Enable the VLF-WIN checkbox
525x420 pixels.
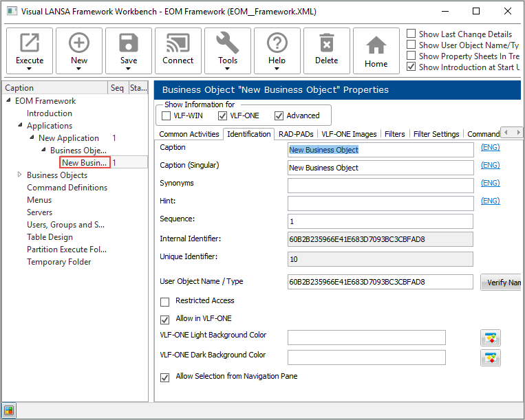click(x=167, y=115)
